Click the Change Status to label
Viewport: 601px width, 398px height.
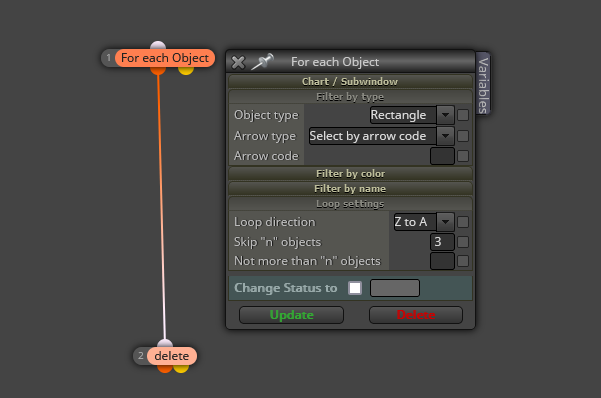(x=286, y=288)
